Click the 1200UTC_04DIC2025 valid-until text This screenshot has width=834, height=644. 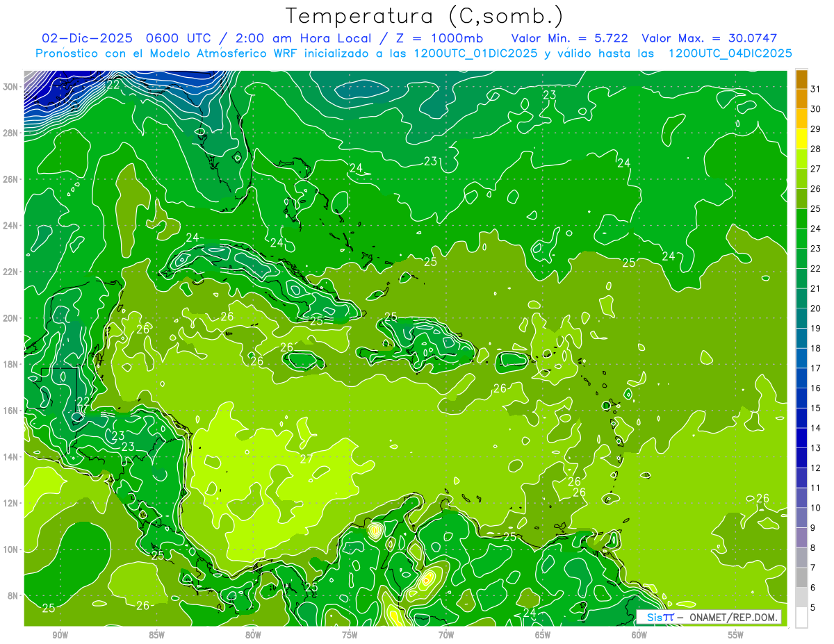pyautogui.click(x=730, y=53)
